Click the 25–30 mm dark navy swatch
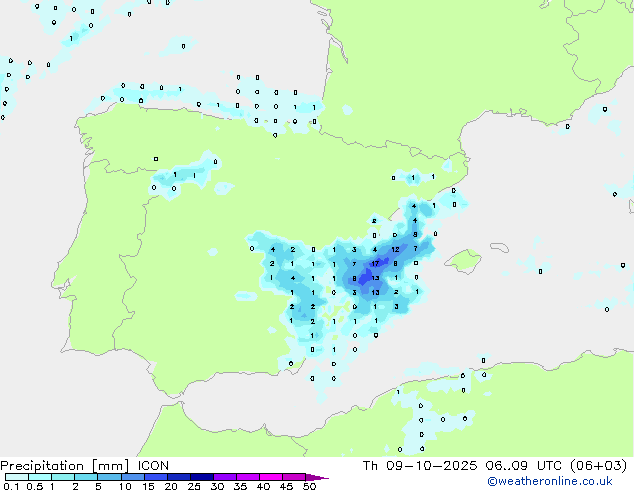The image size is (634, 490). tap(201, 477)
